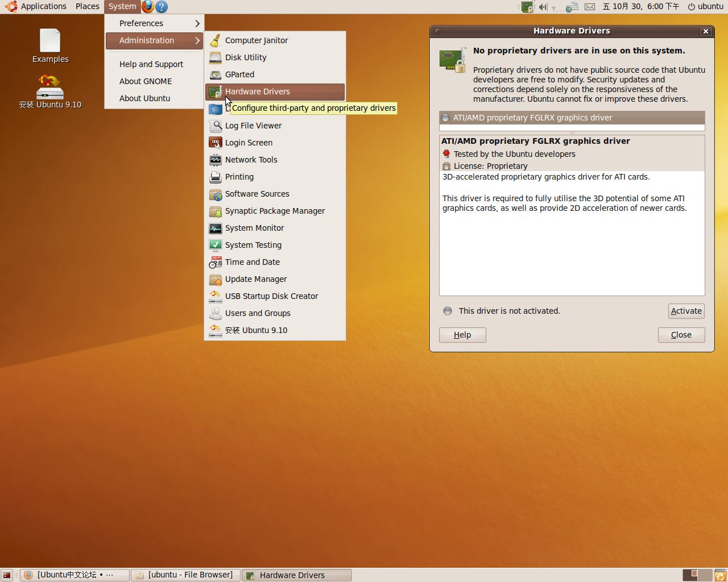Click the hardware drivers tray notification icon
728x582 pixels.
pos(528,7)
